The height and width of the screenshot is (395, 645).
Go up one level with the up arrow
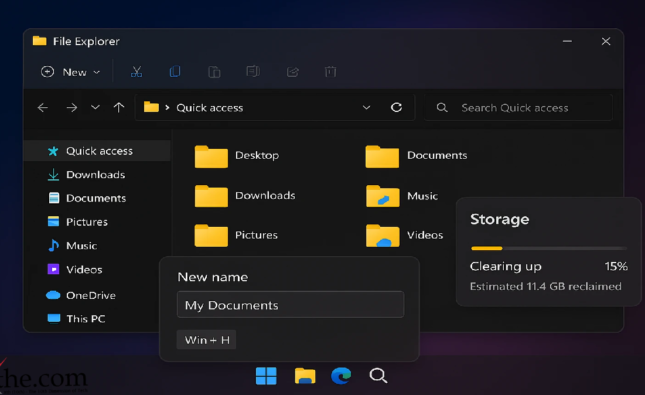pos(119,107)
